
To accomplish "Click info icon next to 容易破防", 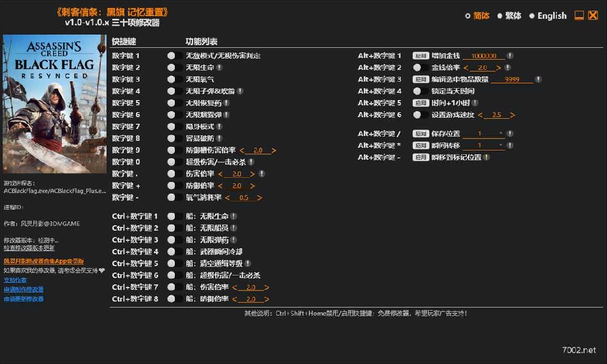I will pyautogui.click(x=219, y=138).
